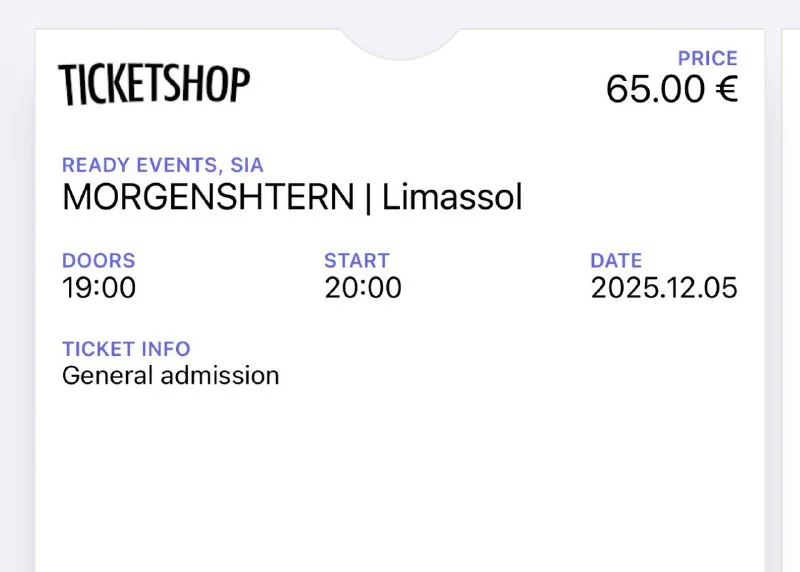Viewport: 800px width, 572px height.
Task: Click the PRICE label
Action: tap(707, 59)
